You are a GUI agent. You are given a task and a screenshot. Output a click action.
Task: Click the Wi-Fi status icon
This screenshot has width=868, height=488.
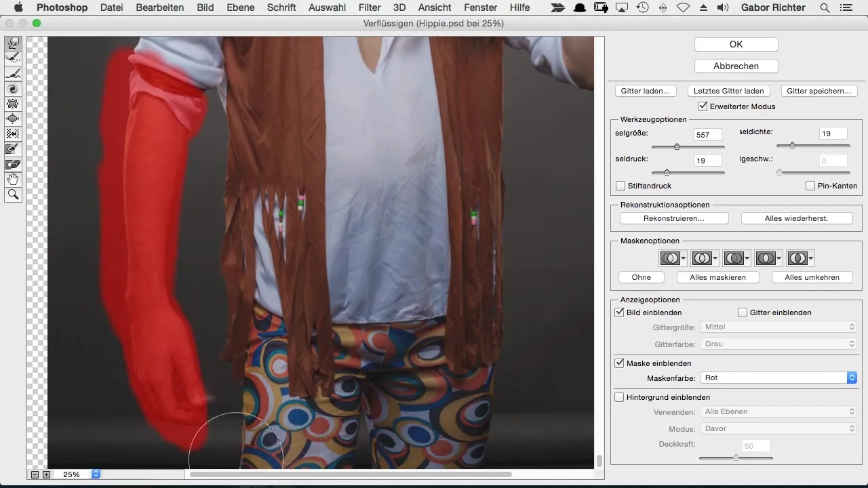(x=683, y=8)
